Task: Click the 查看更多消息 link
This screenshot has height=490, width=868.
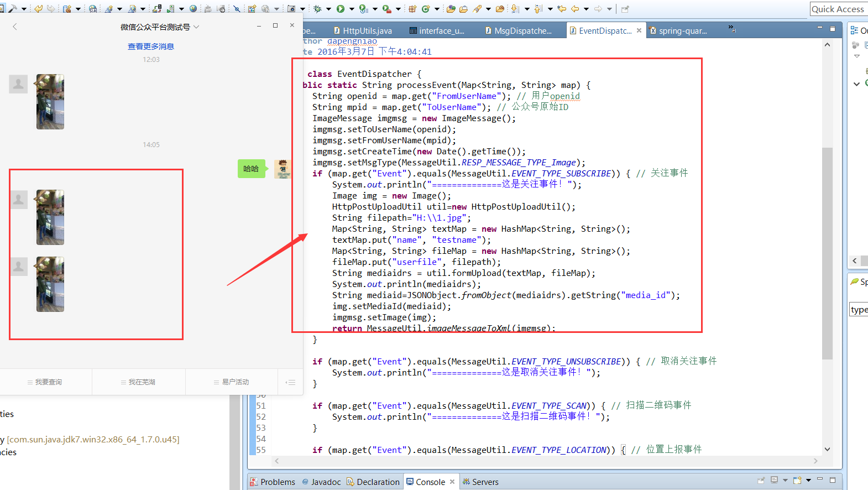Action: pyautogui.click(x=151, y=46)
